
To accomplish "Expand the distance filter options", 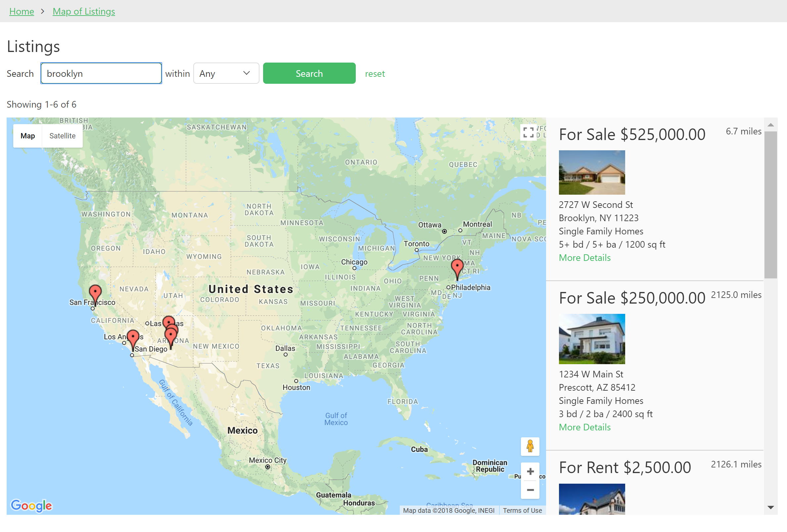I will [x=225, y=73].
